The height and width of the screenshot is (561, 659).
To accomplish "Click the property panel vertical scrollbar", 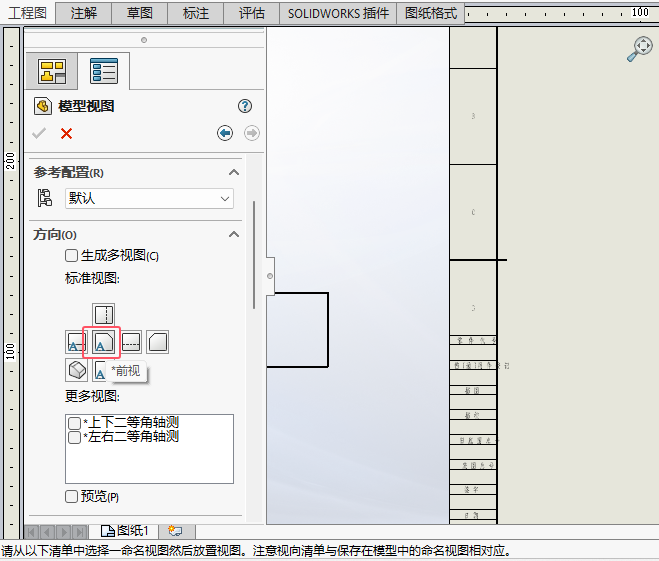I will pos(254,255).
